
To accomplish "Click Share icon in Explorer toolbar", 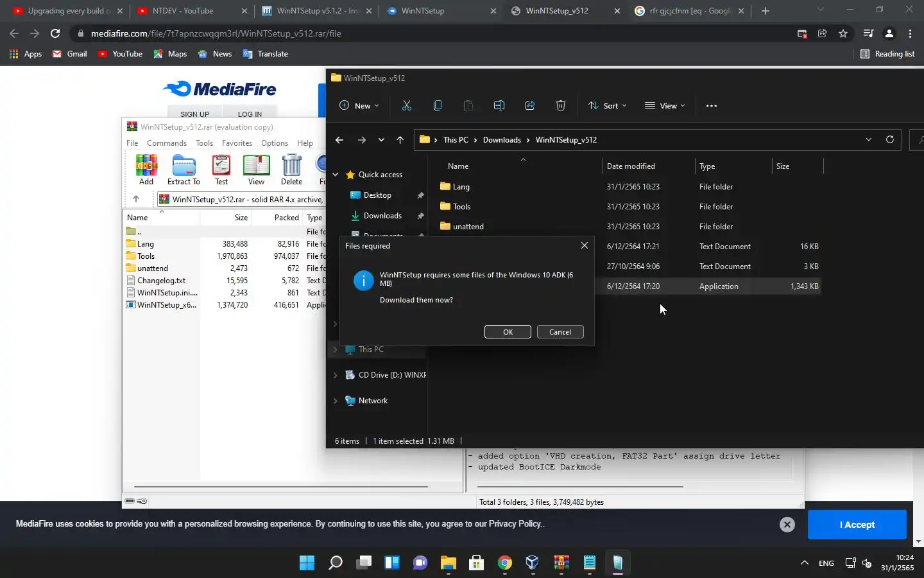I will tap(529, 105).
